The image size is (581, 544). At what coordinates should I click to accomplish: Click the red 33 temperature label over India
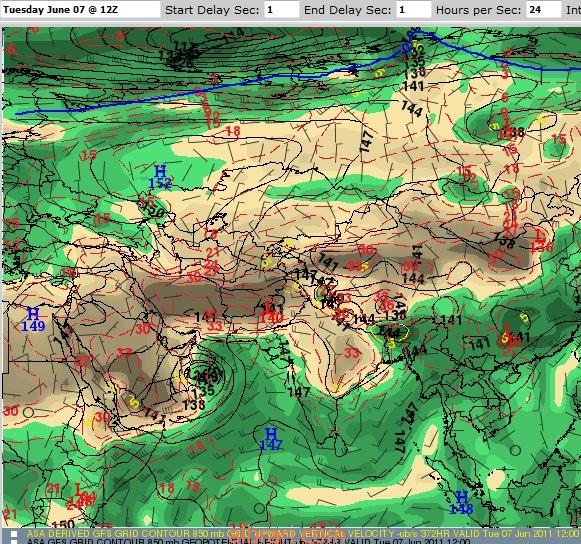(x=351, y=352)
